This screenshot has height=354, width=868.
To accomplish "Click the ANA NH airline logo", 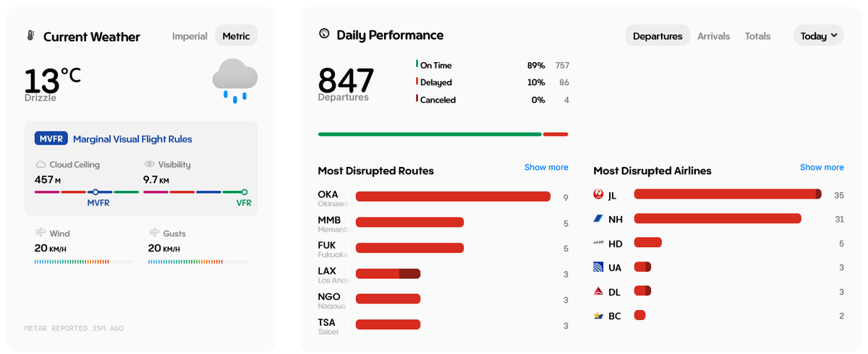I will point(598,219).
